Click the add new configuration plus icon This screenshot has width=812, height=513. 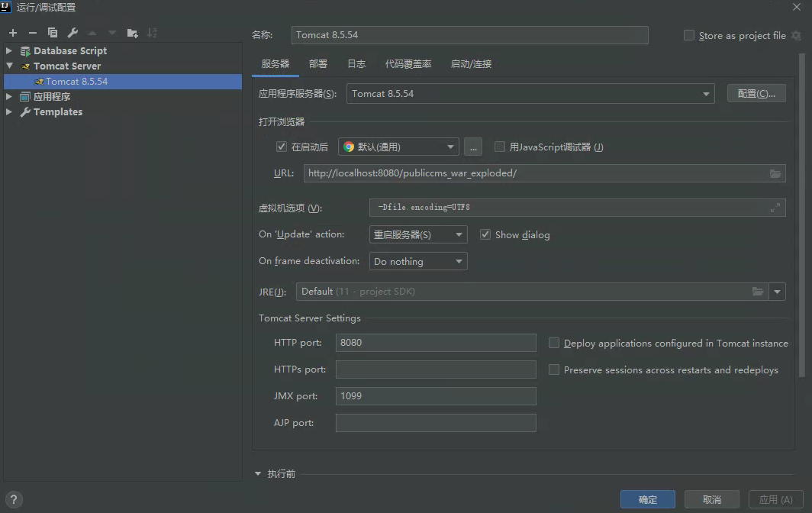13,33
